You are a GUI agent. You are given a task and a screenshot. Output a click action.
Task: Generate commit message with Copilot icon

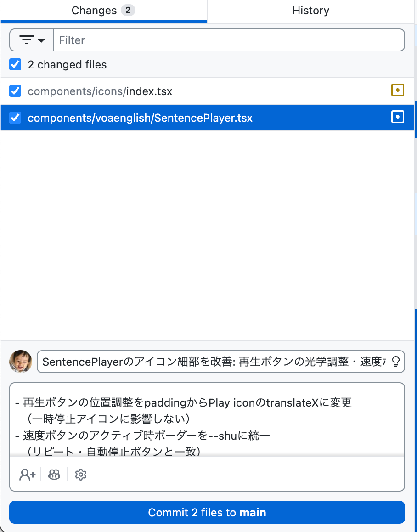[x=54, y=474]
